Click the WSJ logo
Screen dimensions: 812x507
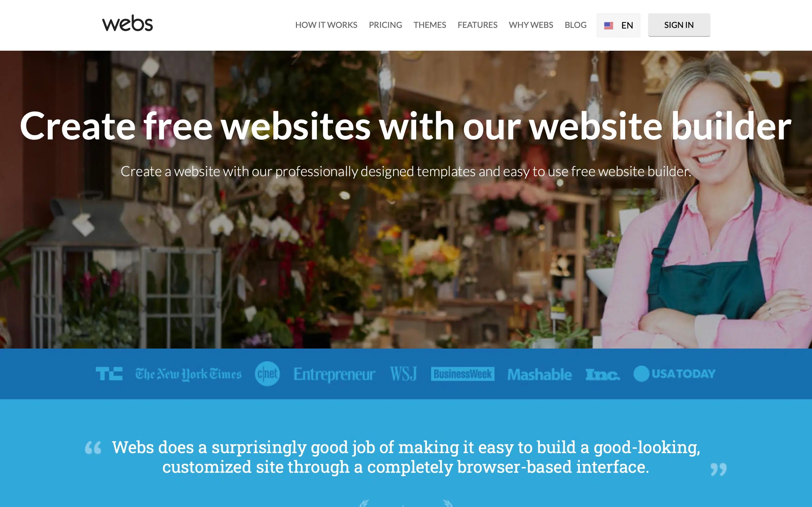pos(403,374)
